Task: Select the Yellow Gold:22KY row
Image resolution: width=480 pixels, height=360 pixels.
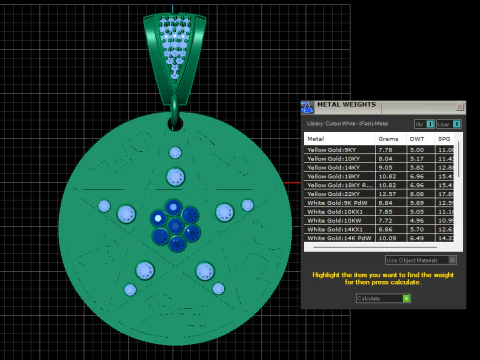Action: click(x=379, y=194)
